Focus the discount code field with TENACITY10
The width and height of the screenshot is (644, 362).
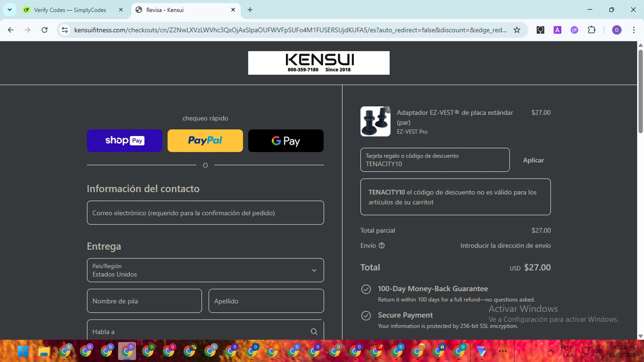point(435,160)
